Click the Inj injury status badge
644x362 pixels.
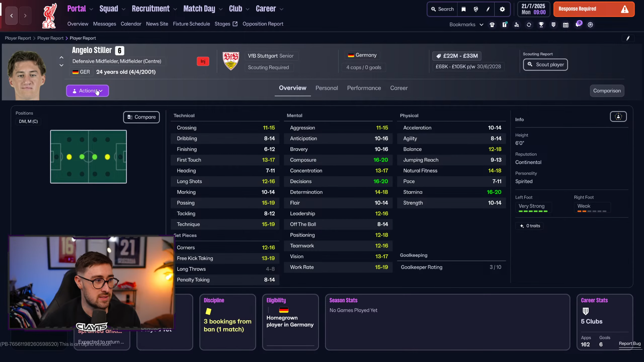click(203, 61)
